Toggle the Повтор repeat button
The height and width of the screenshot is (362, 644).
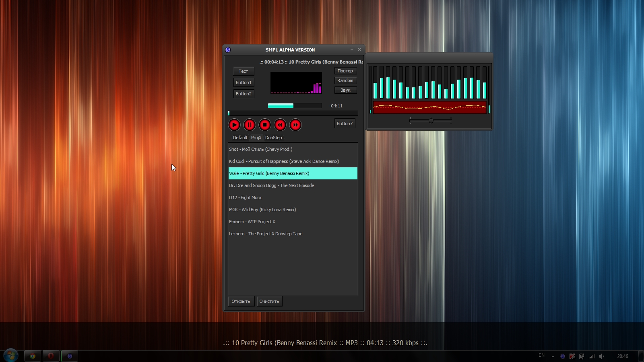point(345,71)
